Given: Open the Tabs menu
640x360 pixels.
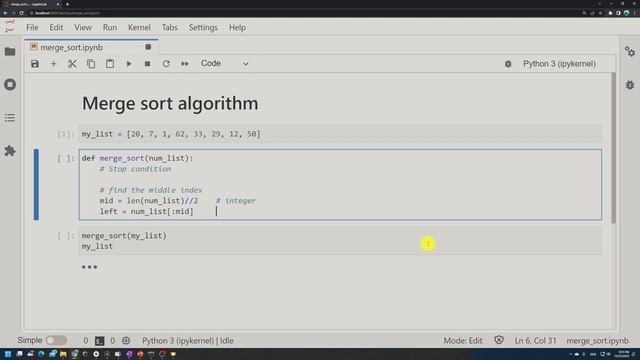Looking at the screenshot, I should (x=169, y=27).
